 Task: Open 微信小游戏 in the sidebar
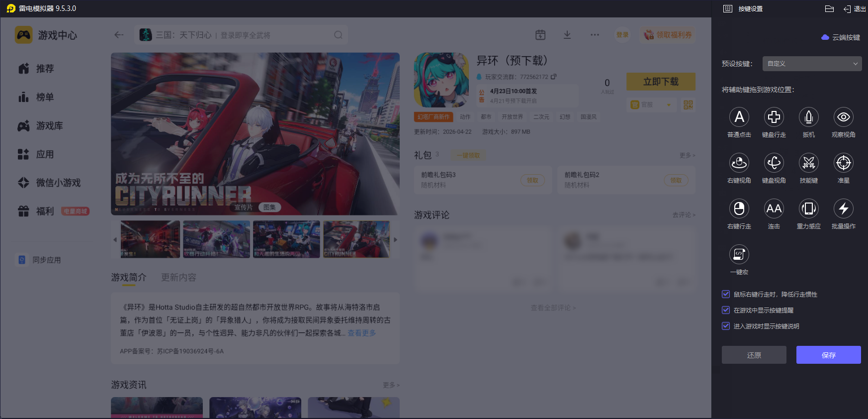[x=49, y=183]
